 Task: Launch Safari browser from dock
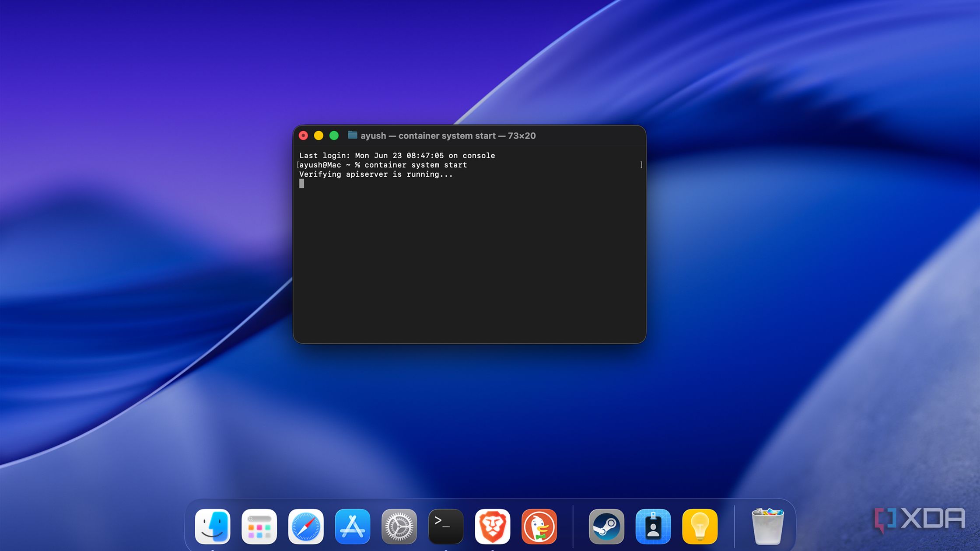pyautogui.click(x=306, y=526)
